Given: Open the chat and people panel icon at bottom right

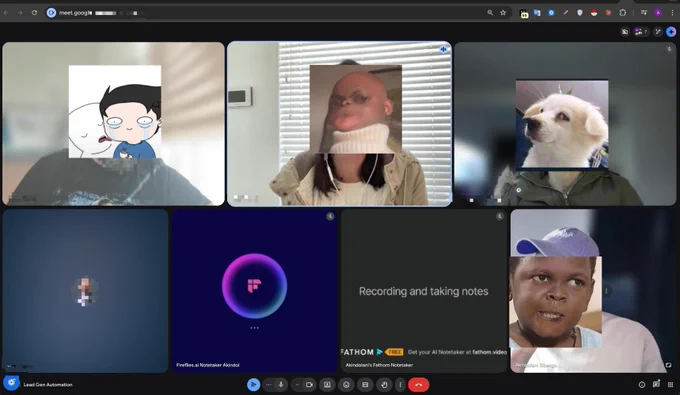Looking at the screenshot, I should 656,384.
